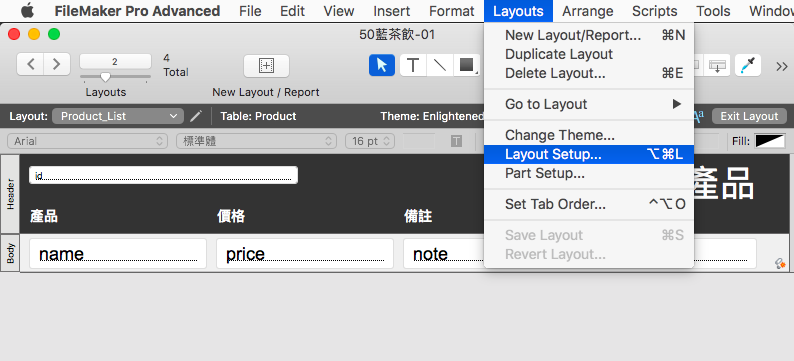Screen dimensions: 794x361
Task: Open the Arial font dropdown
Action: pos(88,141)
